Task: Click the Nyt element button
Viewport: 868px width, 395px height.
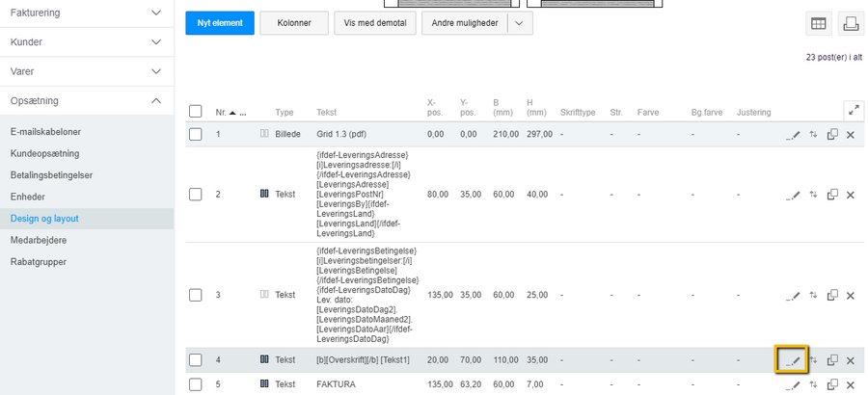Action: pos(219,23)
